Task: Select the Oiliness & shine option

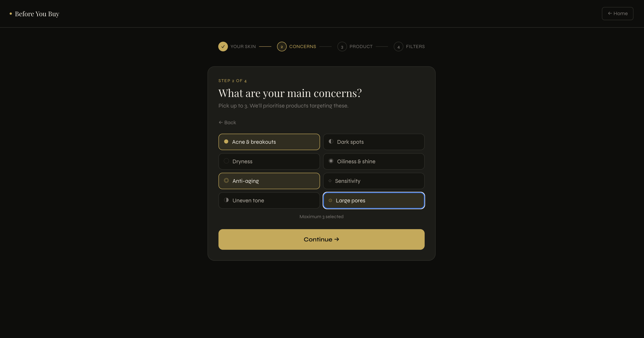Action: click(x=374, y=161)
